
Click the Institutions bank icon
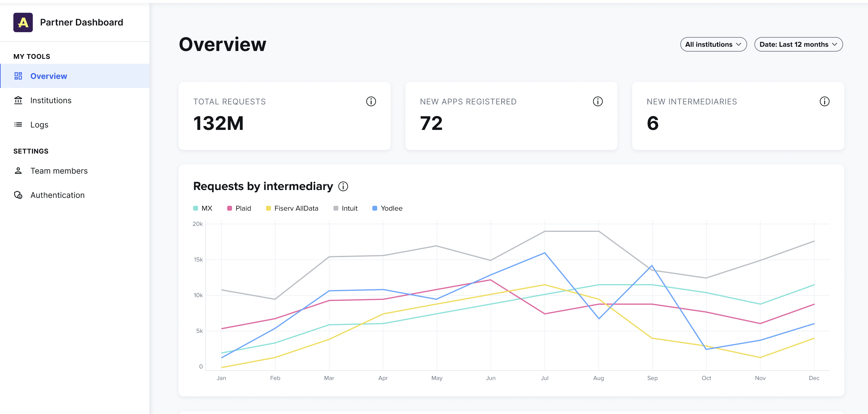point(18,100)
